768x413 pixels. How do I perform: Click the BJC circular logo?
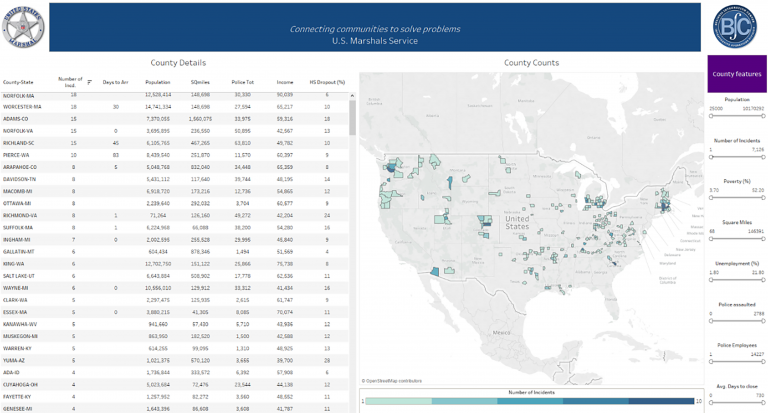734,27
